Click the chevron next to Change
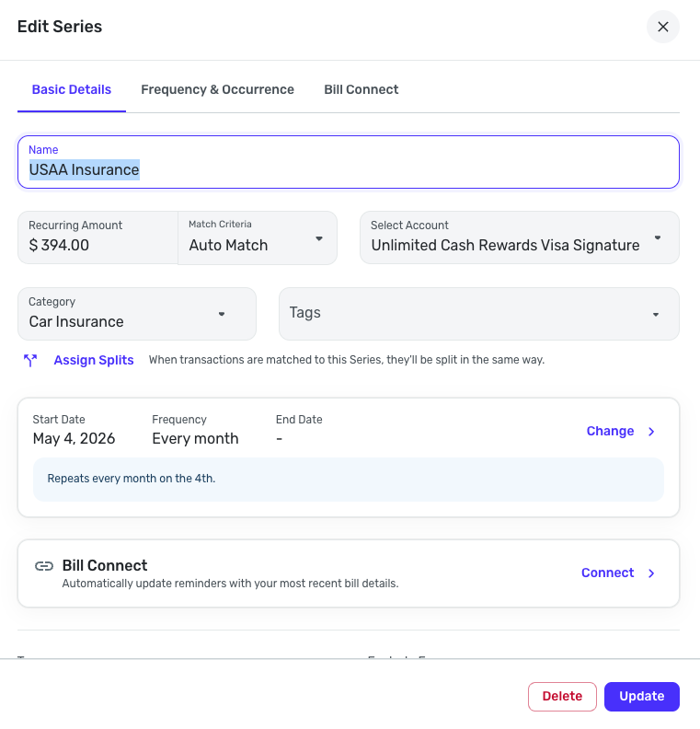The image size is (700, 729). [x=651, y=432]
